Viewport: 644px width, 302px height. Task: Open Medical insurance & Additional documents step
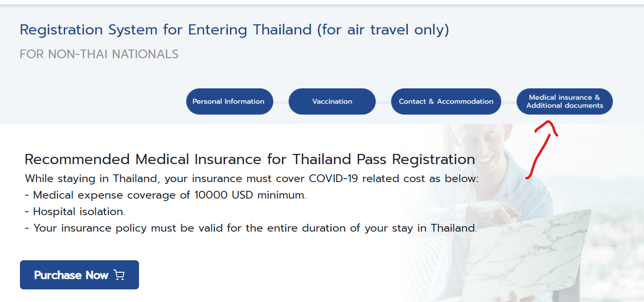[564, 101]
